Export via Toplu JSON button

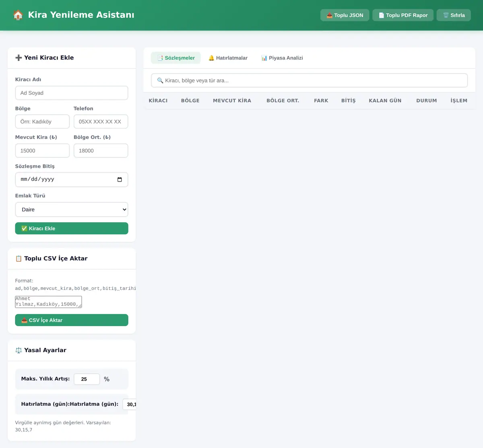click(345, 15)
